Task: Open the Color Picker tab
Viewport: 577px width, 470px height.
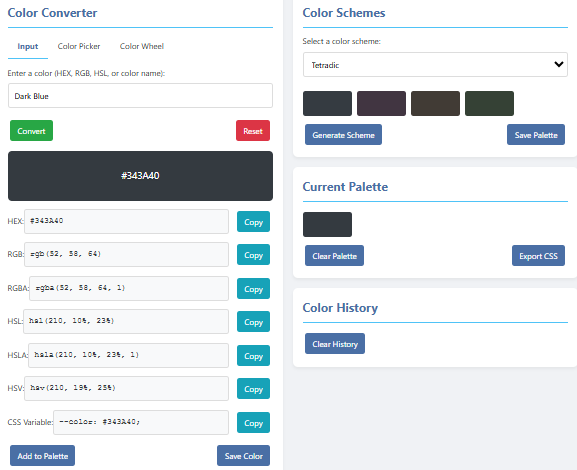Action: [79, 46]
